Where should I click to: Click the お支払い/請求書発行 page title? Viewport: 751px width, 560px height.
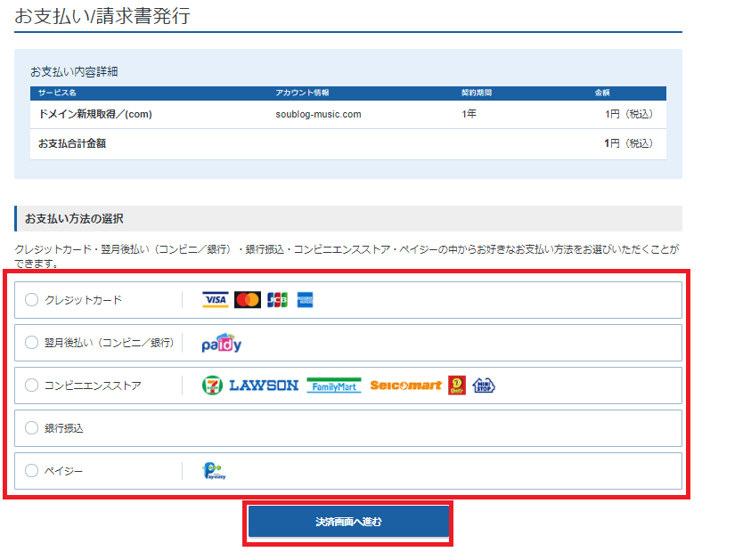point(102,16)
